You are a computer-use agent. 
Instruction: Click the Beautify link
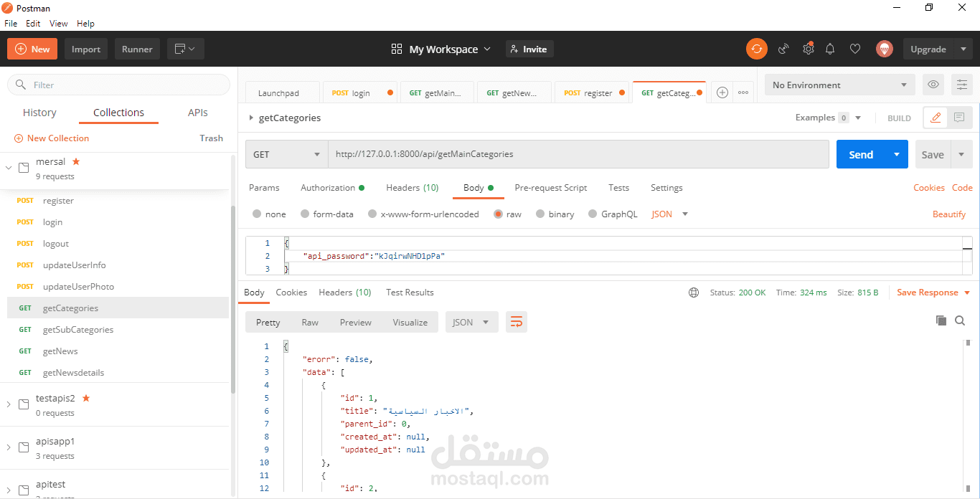click(949, 214)
